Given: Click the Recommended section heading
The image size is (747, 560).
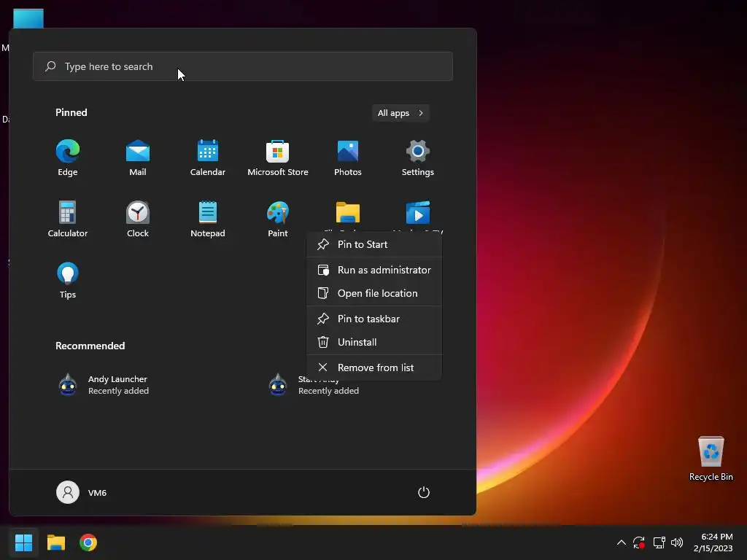Looking at the screenshot, I should (90, 346).
